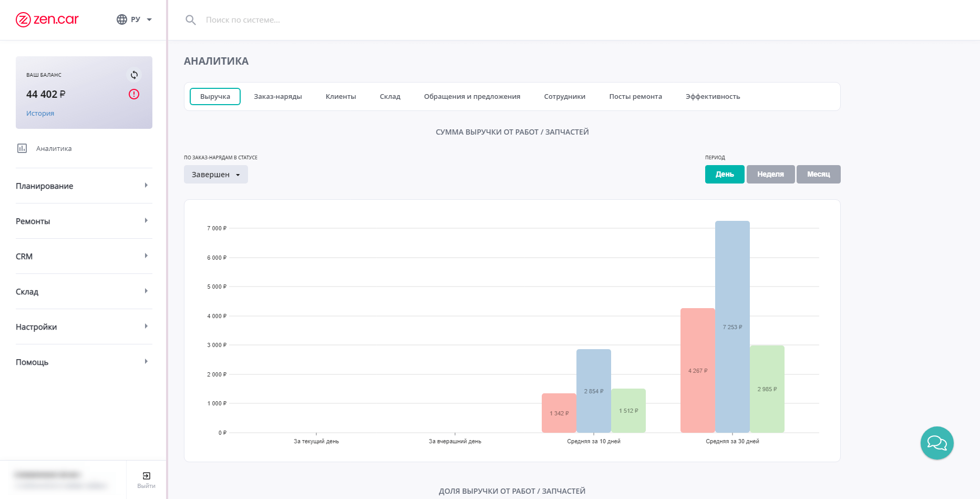
Task: Click the Выйти logout icon
Action: pos(147,476)
